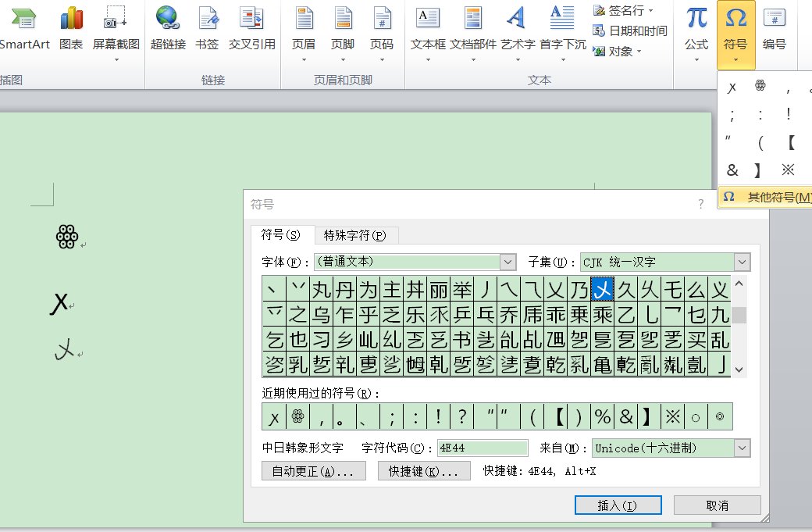Pick the & symbol in symbol dropdown
Viewport: 812px width, 532px height.
click(x=732, y=170)
